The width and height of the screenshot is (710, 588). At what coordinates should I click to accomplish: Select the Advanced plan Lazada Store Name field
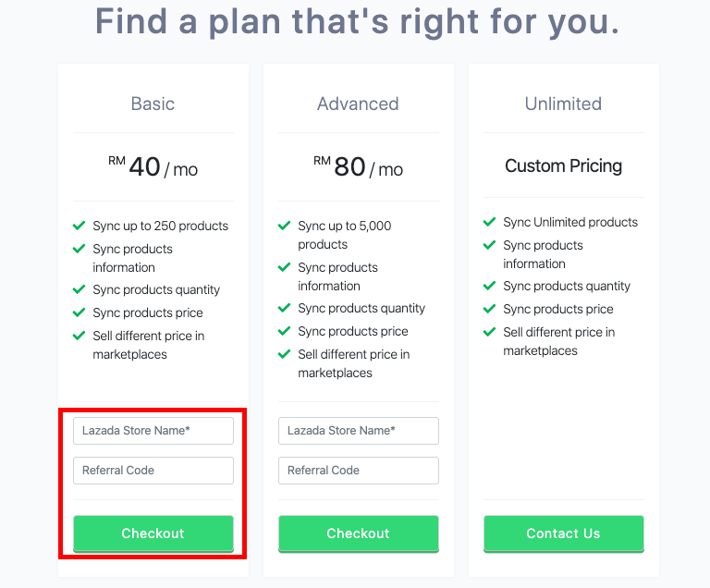click(358, 431)
